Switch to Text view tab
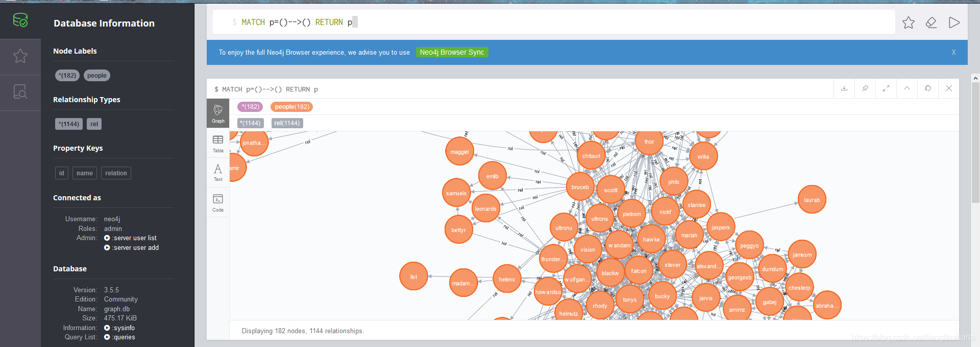Viewport: 980px width, 347px height. point(218,172)
